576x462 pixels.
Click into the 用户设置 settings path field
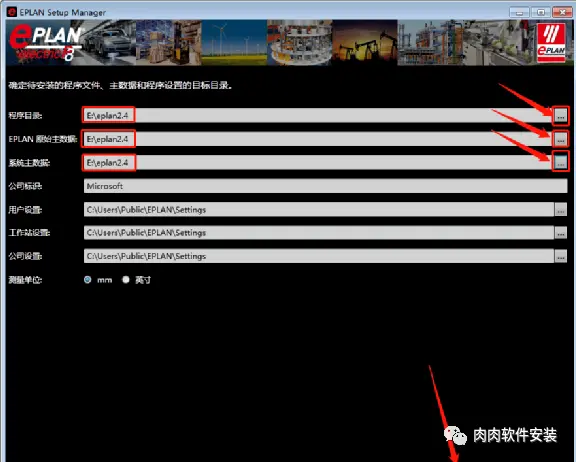click(x=318, y=210)
